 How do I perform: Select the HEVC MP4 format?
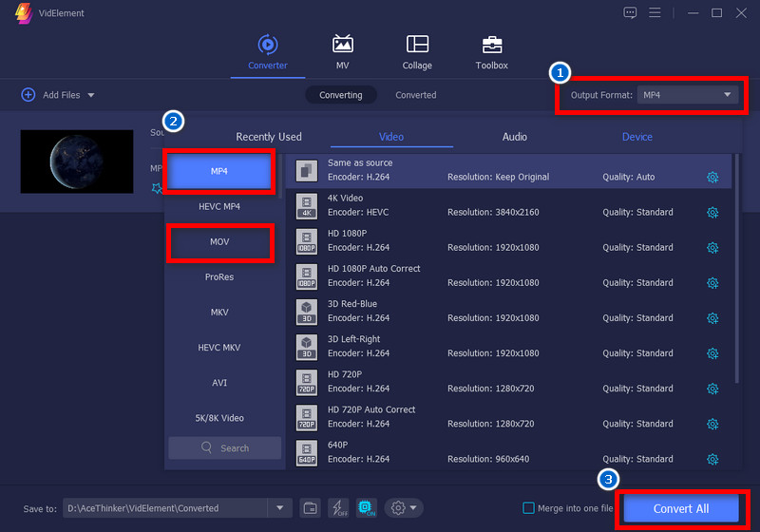219,206
